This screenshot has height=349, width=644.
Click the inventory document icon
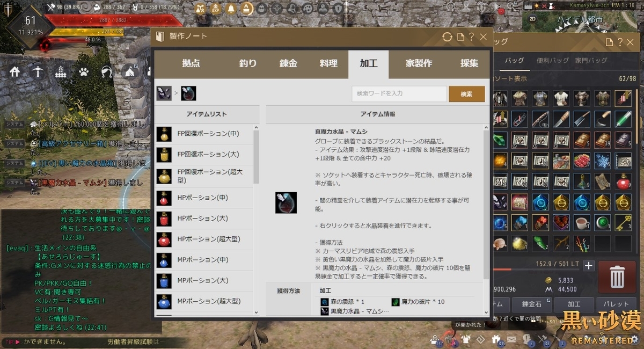point(609,42)
